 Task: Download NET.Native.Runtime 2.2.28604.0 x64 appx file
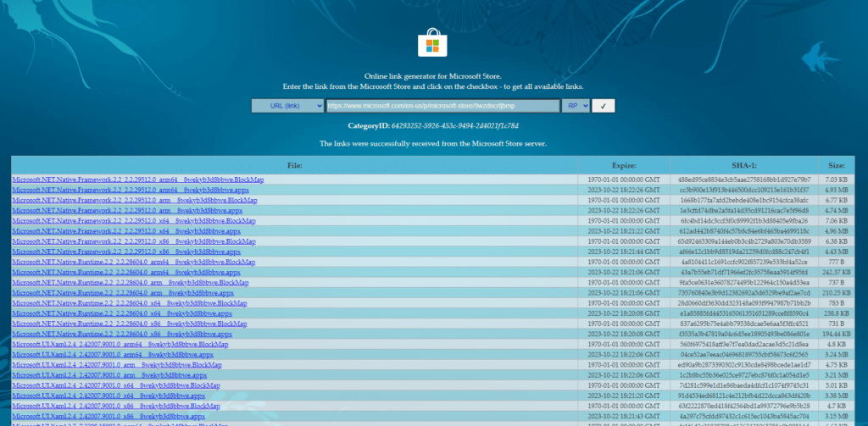point(122,313)
